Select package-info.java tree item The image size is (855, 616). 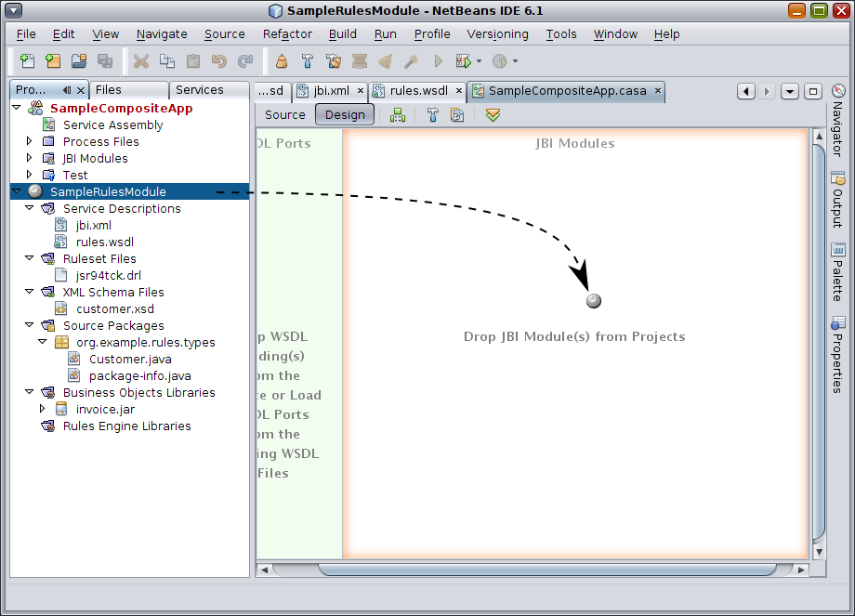tap(139, 376)
